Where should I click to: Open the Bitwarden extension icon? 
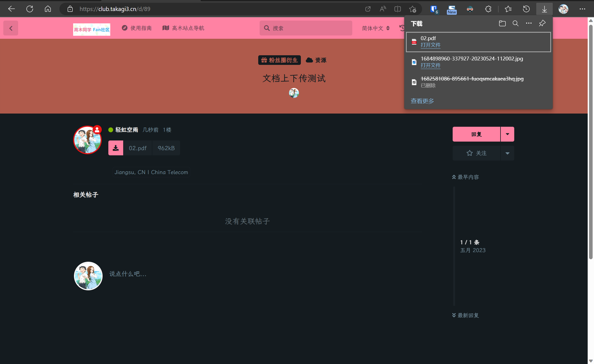[x=434, y=9]
